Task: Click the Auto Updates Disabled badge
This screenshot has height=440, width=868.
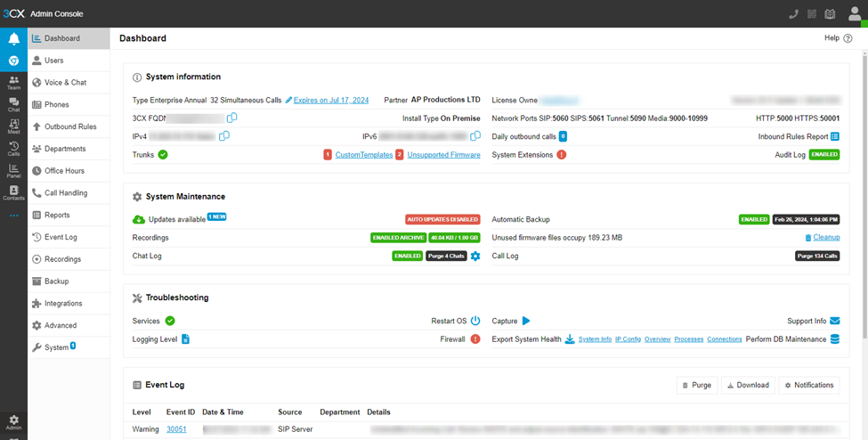Action: [442, 219]
